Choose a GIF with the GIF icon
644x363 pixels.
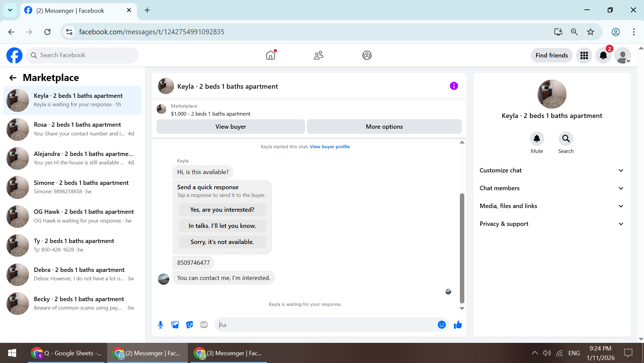(x=204, y=325)
